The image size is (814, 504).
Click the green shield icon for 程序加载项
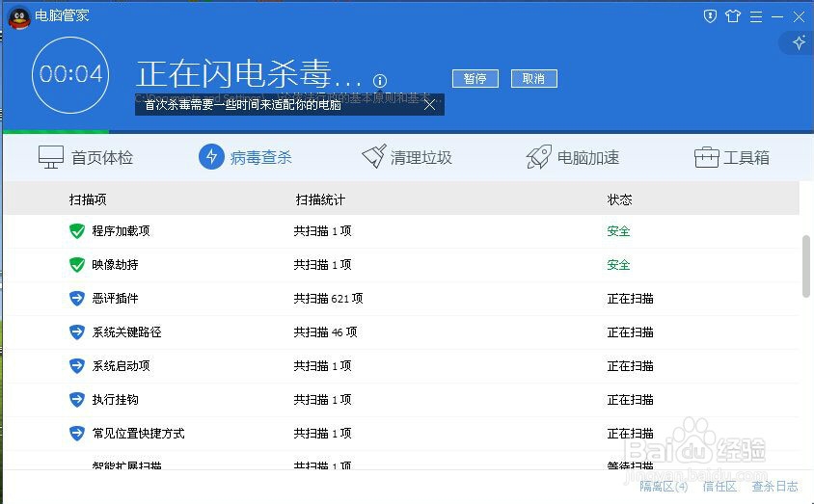[x=77, y=231]
